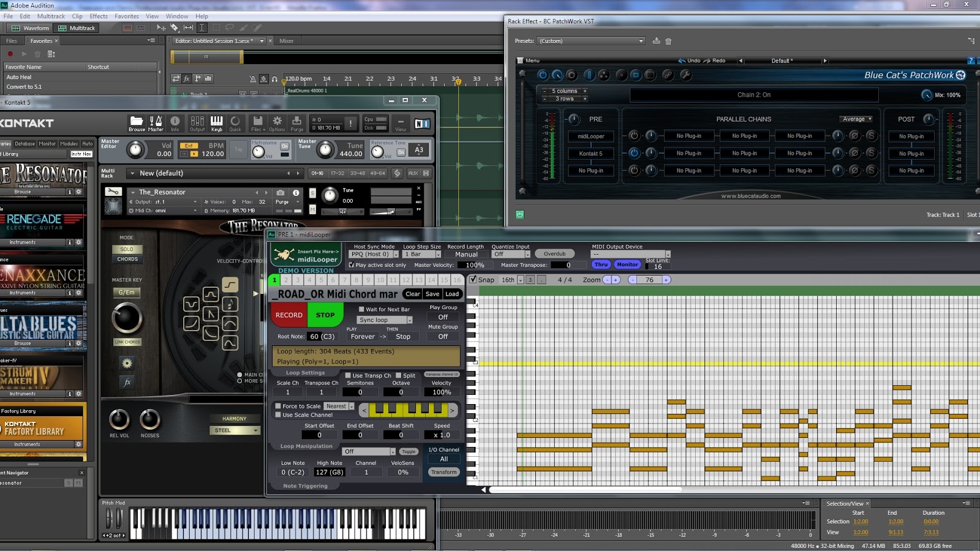
Task: Switch to the Waveform view tab
Action: (x=30, y=28)
